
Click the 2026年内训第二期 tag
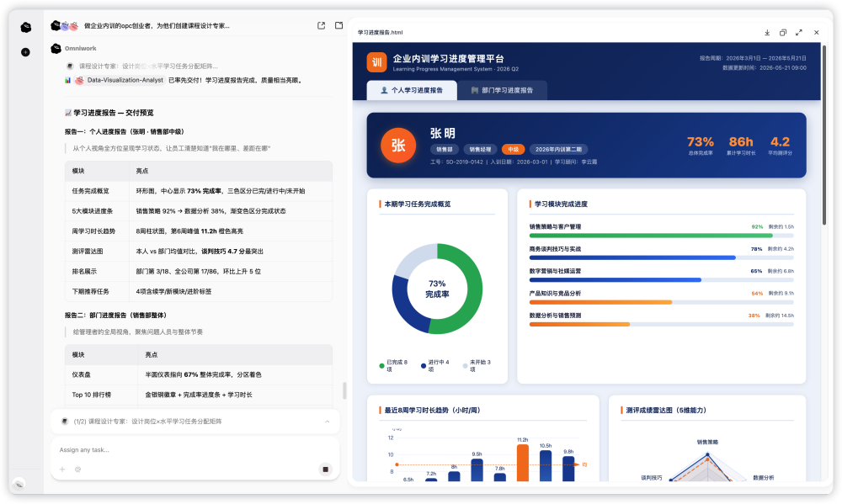point(558,149)
